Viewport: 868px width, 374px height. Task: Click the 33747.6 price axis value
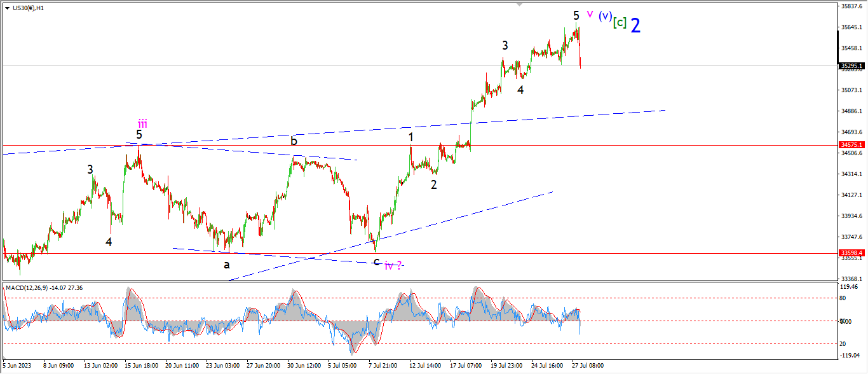(x=851, y=237)
